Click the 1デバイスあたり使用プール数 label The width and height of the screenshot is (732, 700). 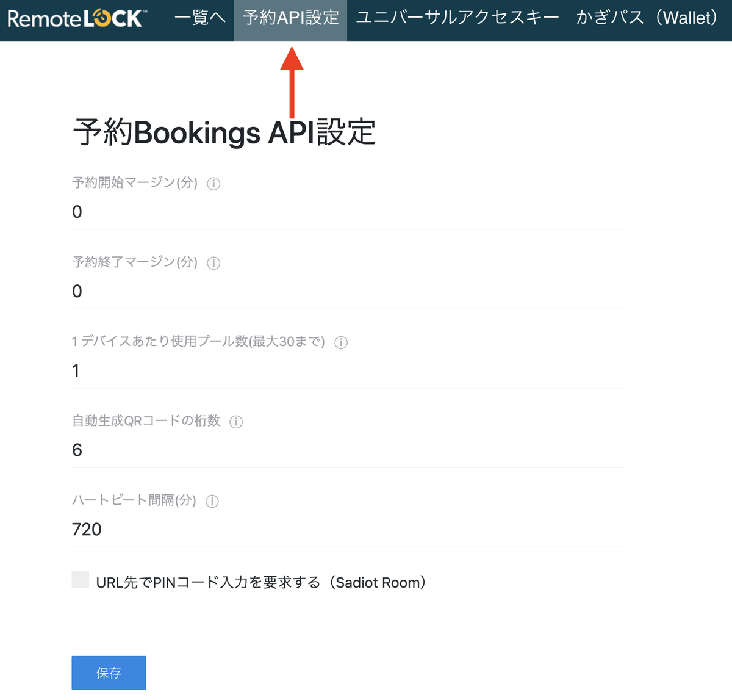tap(198, 341)
